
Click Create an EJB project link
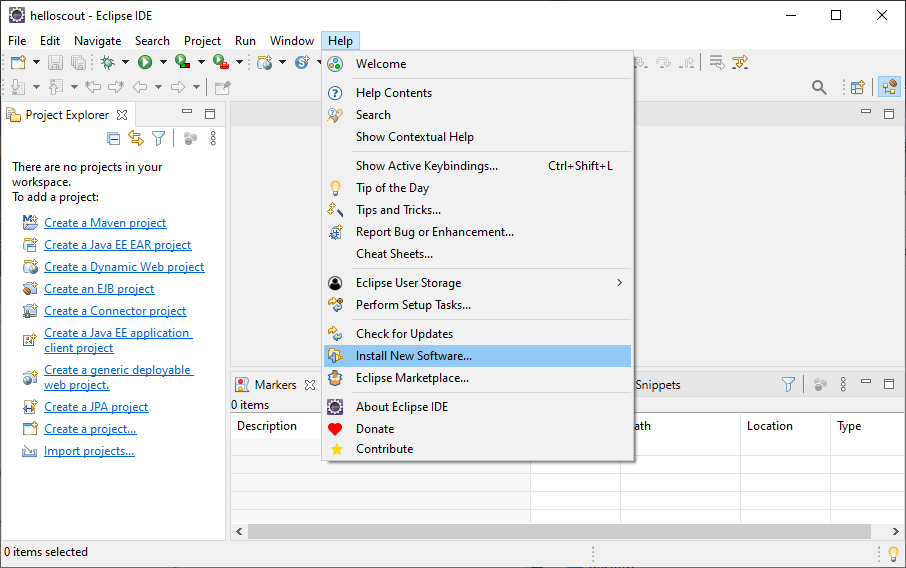[x=99, y=289]
